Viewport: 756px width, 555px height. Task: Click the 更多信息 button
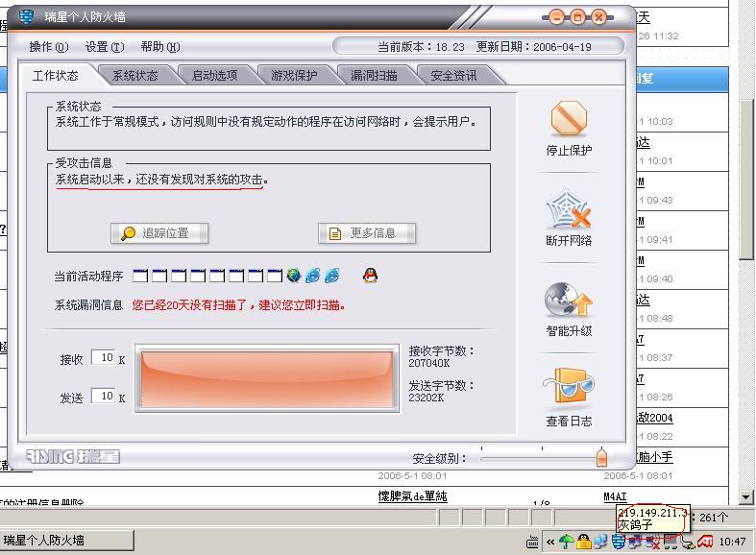(x=367, y=233)
